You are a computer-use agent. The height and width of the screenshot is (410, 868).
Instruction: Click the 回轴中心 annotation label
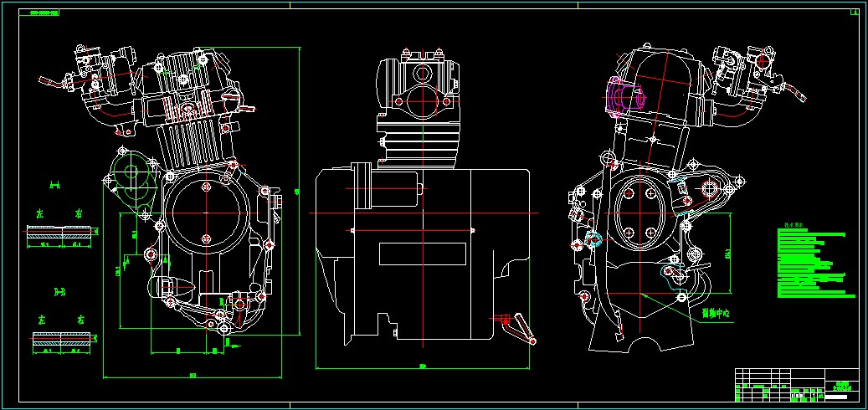point(716,313)
